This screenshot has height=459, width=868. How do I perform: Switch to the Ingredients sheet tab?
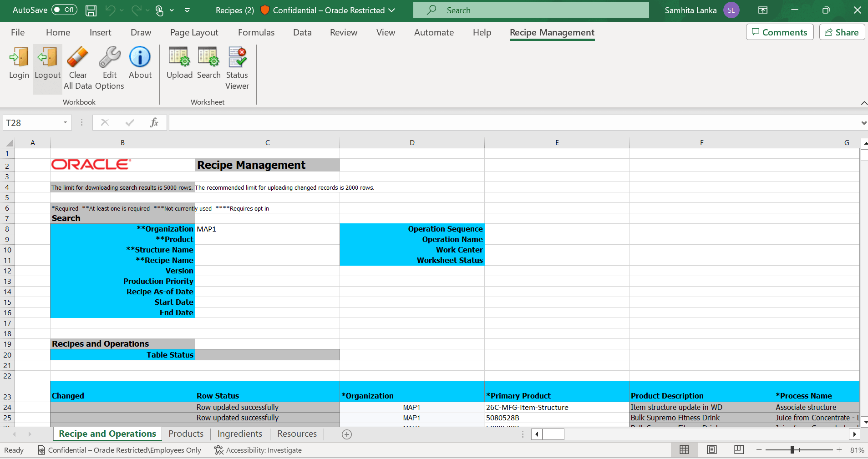pos(240,434)
